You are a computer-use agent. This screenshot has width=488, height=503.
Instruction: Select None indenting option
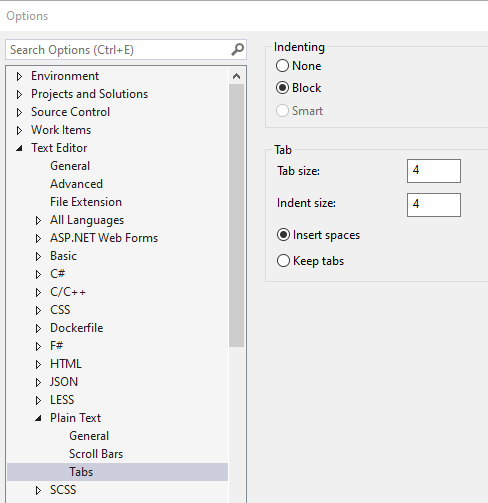[x=282, y=66]
